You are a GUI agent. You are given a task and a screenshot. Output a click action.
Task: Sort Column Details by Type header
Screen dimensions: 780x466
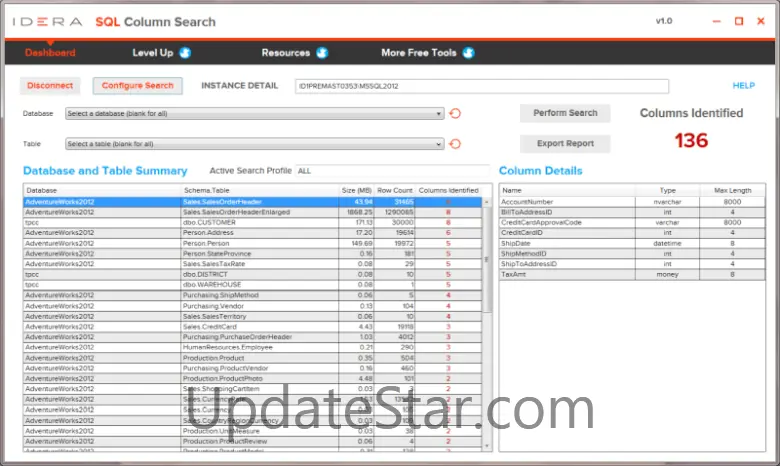pos(667,190)
